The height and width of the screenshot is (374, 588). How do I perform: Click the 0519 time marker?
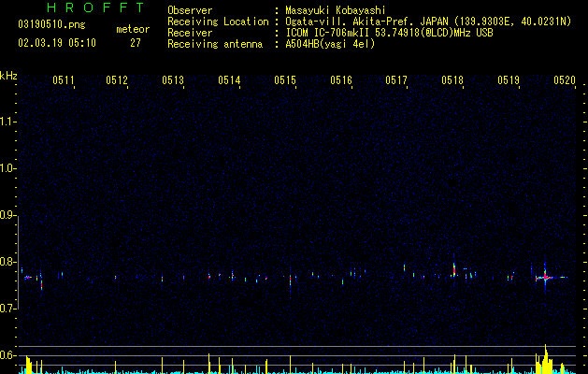509,80
